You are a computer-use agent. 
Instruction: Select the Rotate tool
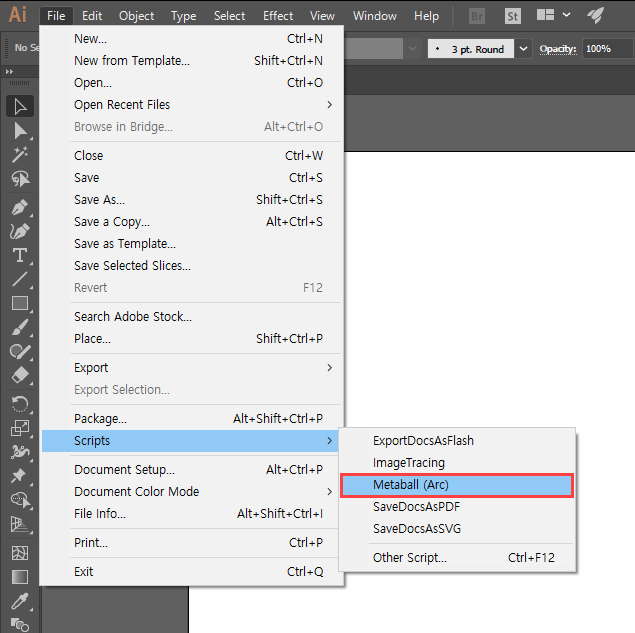pyautogui.click(x=20, y=404)
